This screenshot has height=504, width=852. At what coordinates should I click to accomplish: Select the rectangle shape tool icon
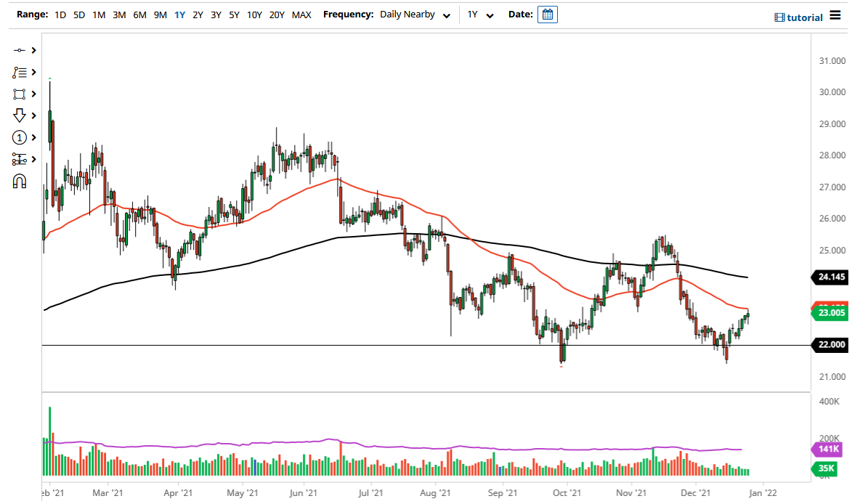click(19, 94)
